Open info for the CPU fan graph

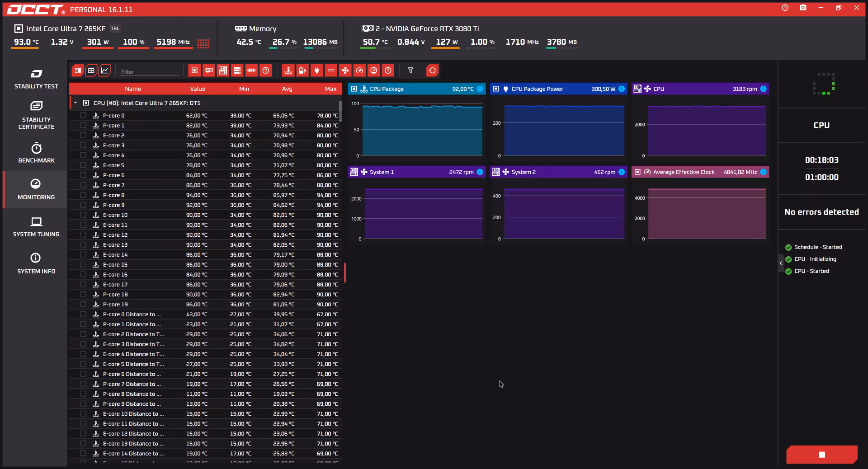(763, 89)
